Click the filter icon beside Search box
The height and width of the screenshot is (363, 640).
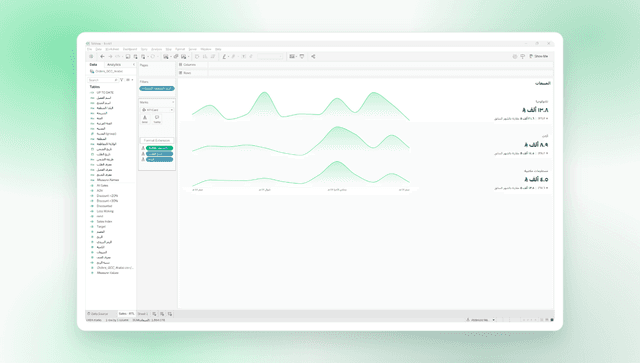click(x=122, y=80)
